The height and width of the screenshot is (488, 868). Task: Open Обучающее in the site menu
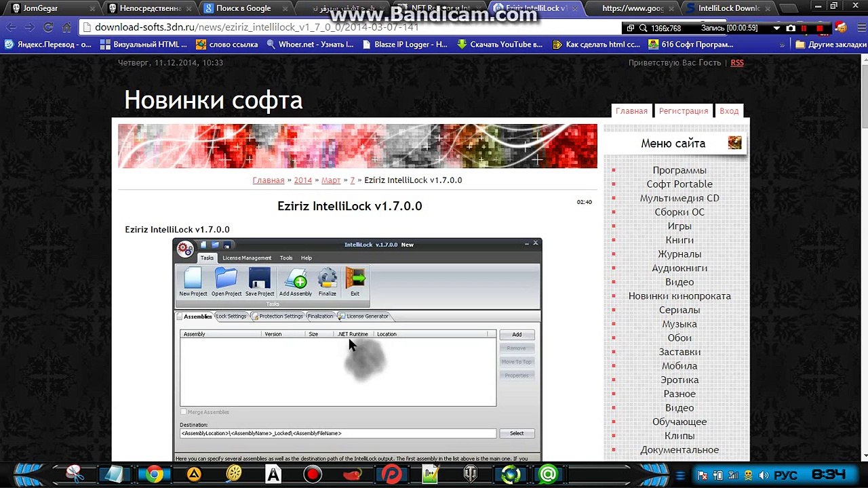[679, 422]
